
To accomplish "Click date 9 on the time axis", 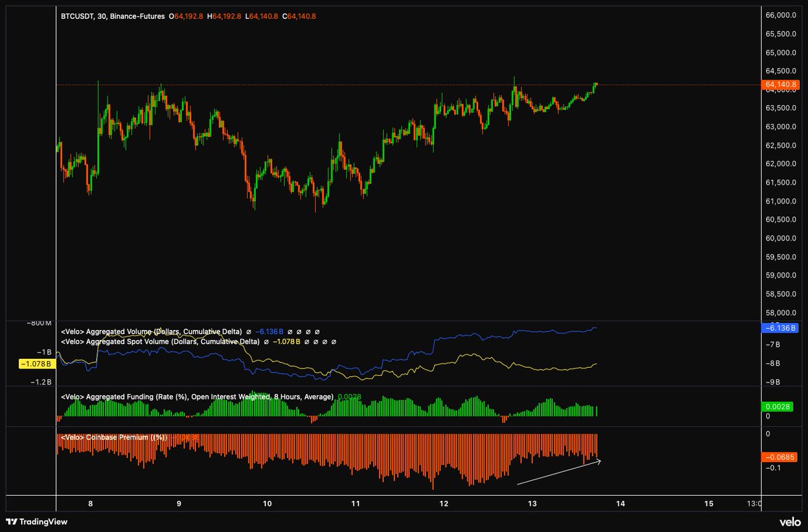I will (178, 503).
